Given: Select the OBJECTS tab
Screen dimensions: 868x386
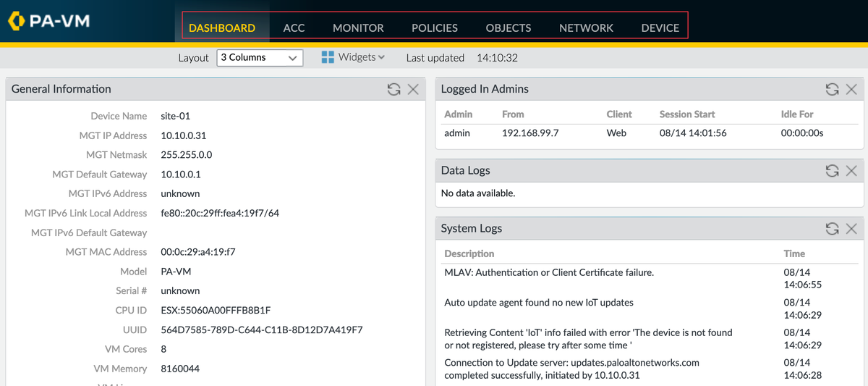Looking at the screenshot, I should click(509, 28).
